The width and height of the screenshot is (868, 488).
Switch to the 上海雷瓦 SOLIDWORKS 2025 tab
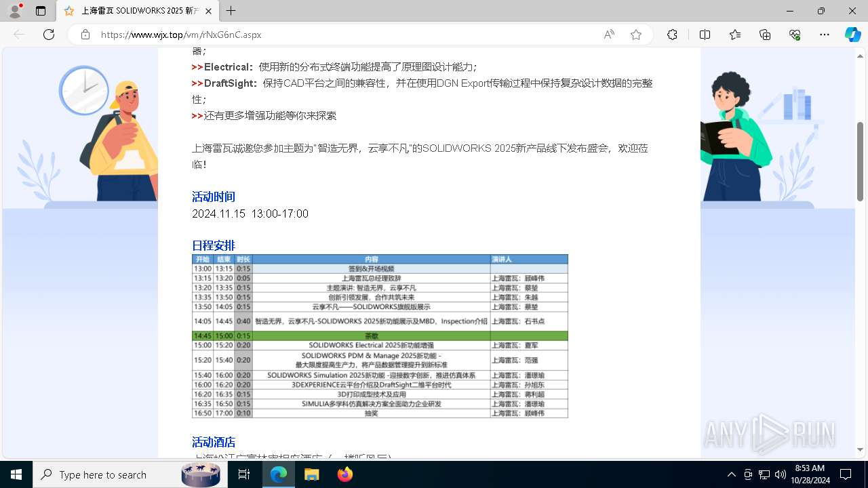click(x=139, y=11)
